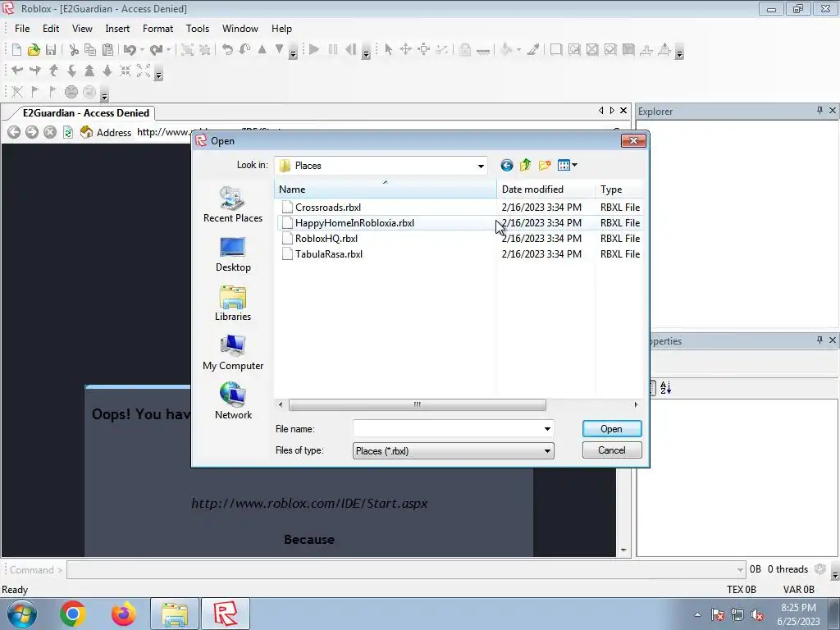Toggle alphabetical sort in Properties panel

tap(665, 387)
